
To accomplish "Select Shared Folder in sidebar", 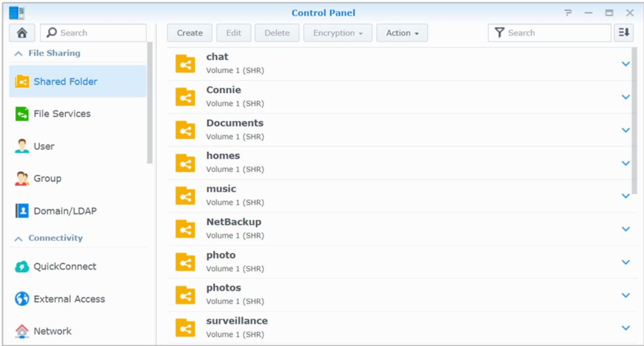I will [65, 82].
